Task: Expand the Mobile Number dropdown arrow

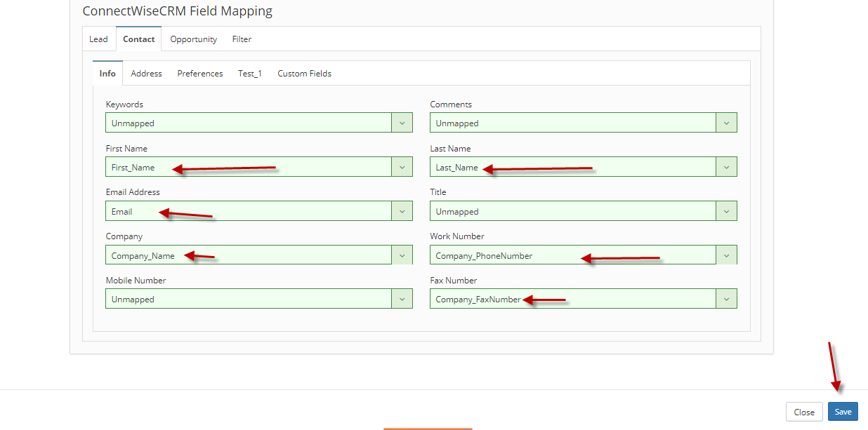Action: pos(402,299)
